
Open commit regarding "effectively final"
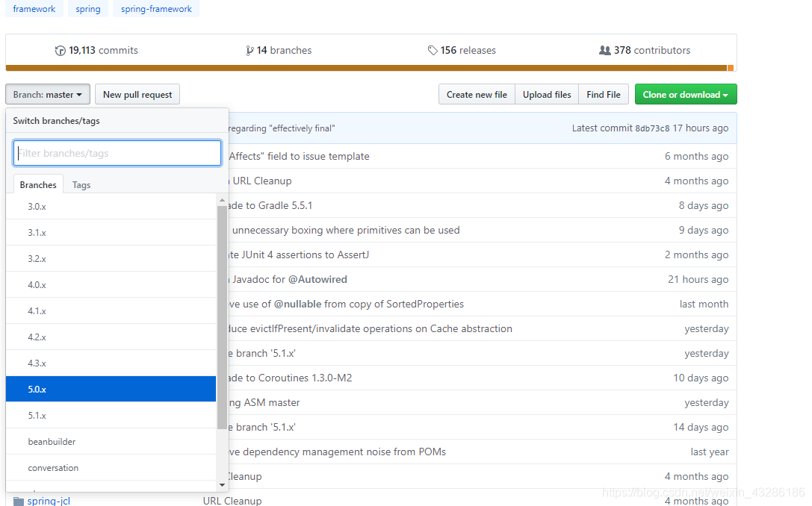pyautogui.click(x=281, y=128)
